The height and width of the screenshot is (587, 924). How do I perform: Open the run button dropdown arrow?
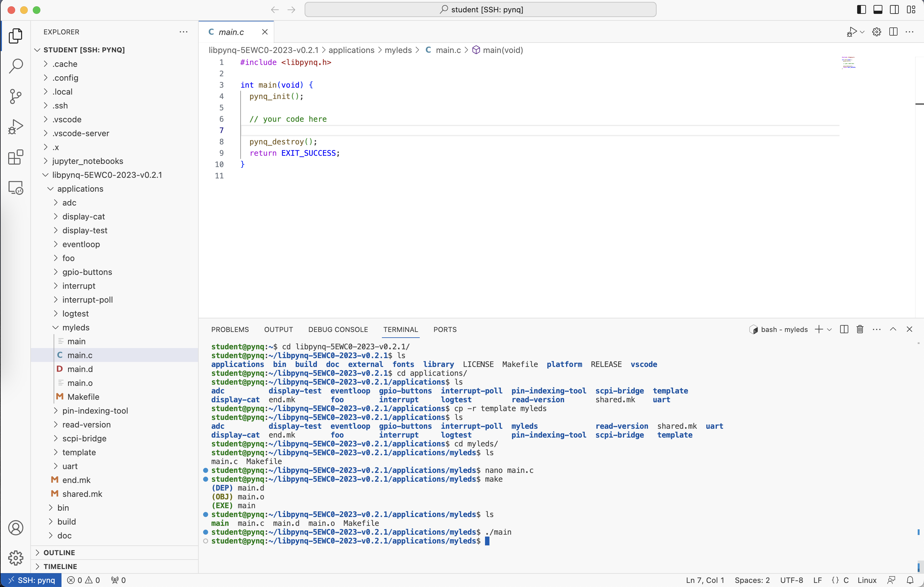click(862, 32)
